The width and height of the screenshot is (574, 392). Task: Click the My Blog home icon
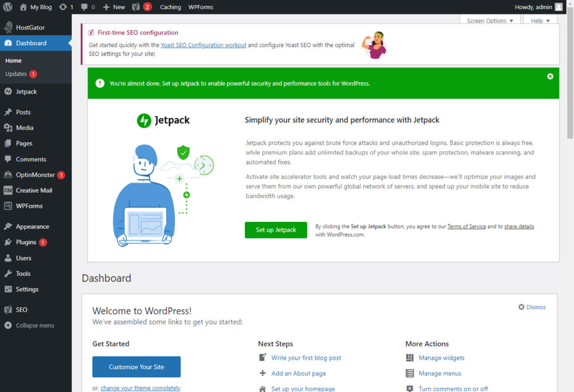(24, 7)
